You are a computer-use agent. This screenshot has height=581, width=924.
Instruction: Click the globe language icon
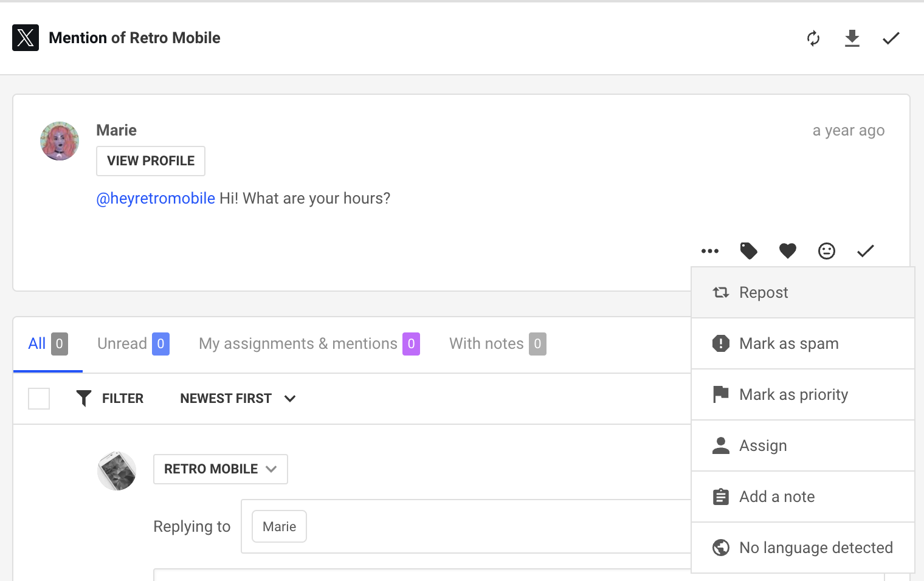pyautogui.click(x=721, y=548)
